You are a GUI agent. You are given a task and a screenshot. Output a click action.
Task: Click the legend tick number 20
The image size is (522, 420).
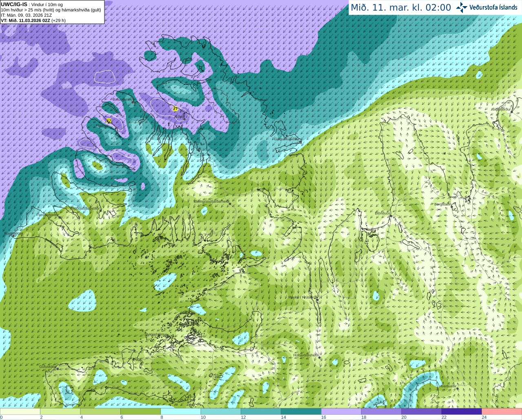point(404,417)
